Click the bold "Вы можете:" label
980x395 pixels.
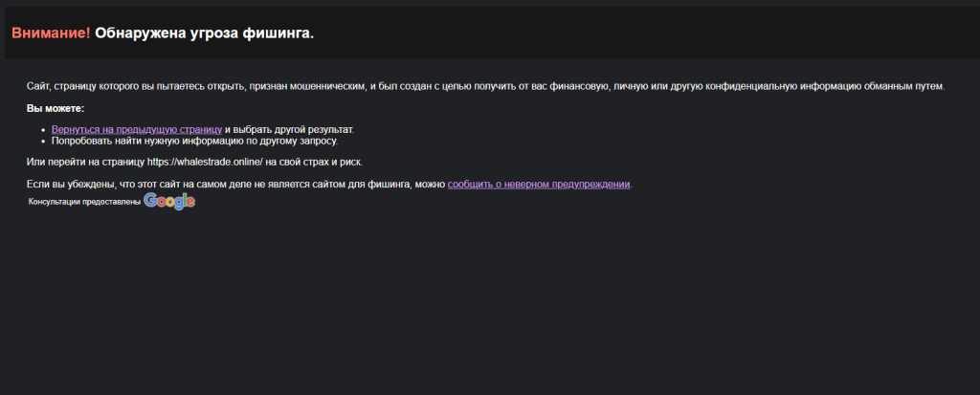[56, 108]
